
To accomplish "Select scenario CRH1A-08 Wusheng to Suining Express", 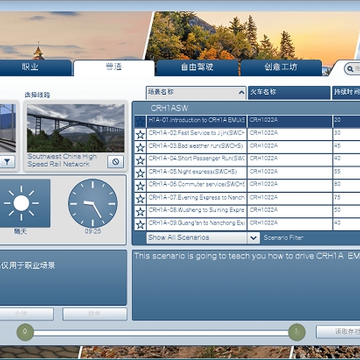I will pos(197,212).
